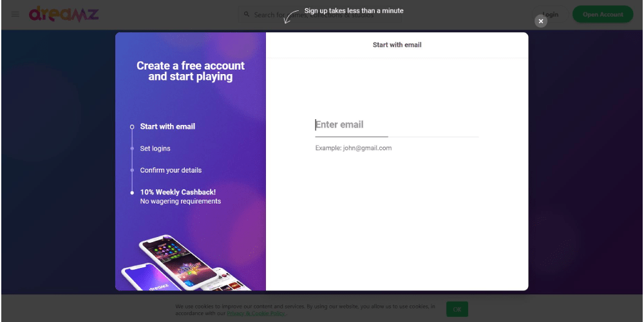Click the curved arrow beside sign-up hint
Viewport: 644px width, 322px height.
click(292, 16)
